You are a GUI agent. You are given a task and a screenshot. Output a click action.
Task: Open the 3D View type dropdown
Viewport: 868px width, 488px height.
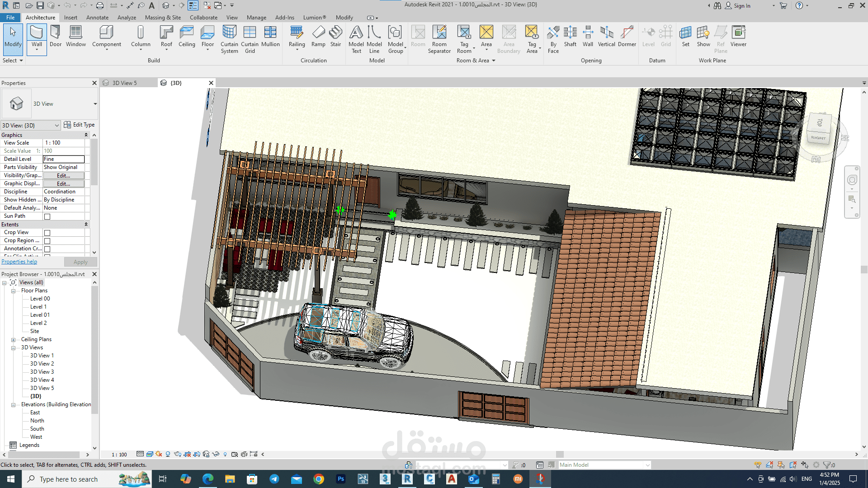(x=95, y=104)
